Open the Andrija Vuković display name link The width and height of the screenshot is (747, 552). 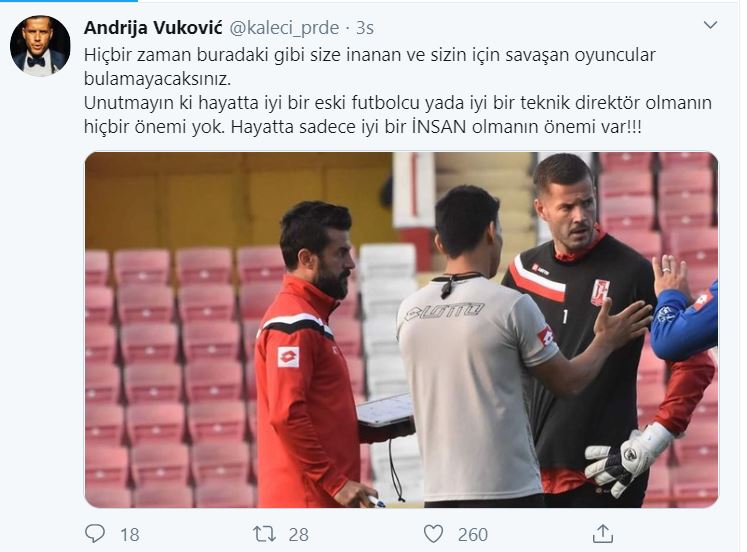coord(153,28)
